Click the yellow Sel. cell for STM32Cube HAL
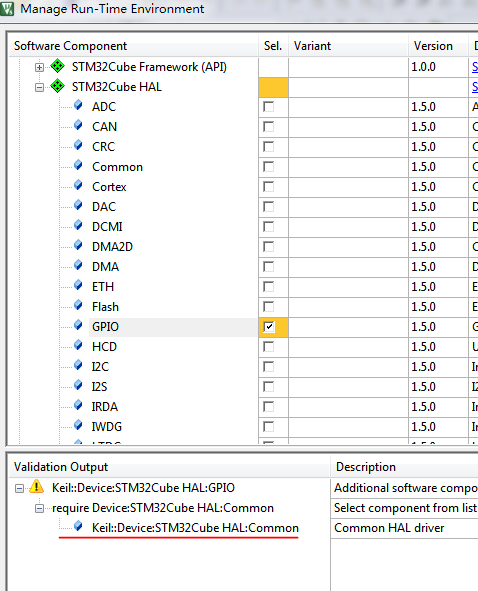Viewport: 478px width, 591px height. 273,87
